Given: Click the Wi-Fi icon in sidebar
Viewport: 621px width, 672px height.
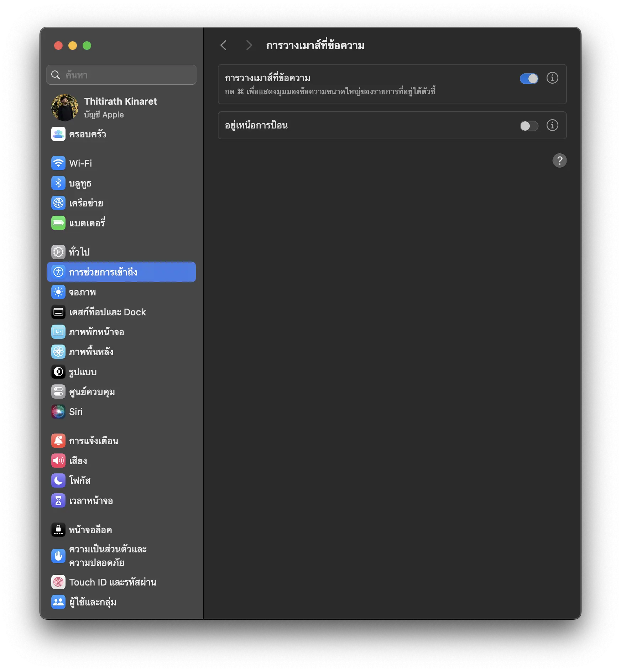Looking at the screenshot, I should click(x=58, y=163).
